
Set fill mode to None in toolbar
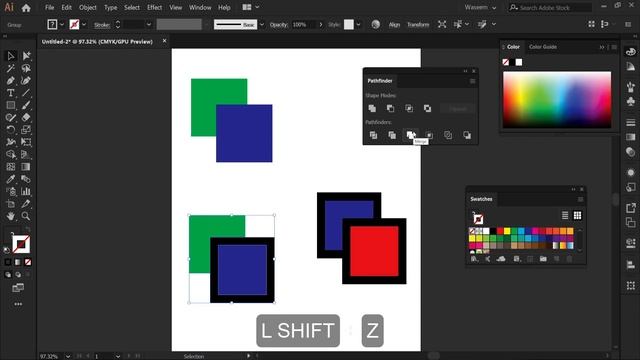28,262
